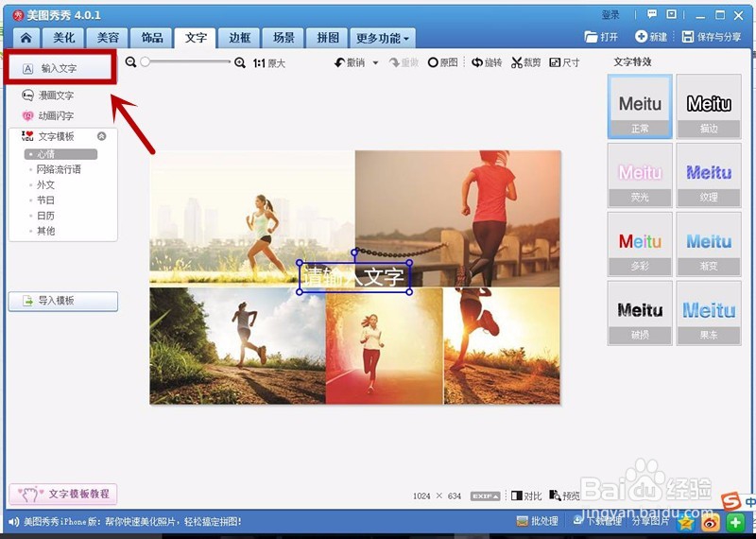The image size is (756, 539).
Task: Apply the 荧光 glow text effect
Action: pos(640,175)
